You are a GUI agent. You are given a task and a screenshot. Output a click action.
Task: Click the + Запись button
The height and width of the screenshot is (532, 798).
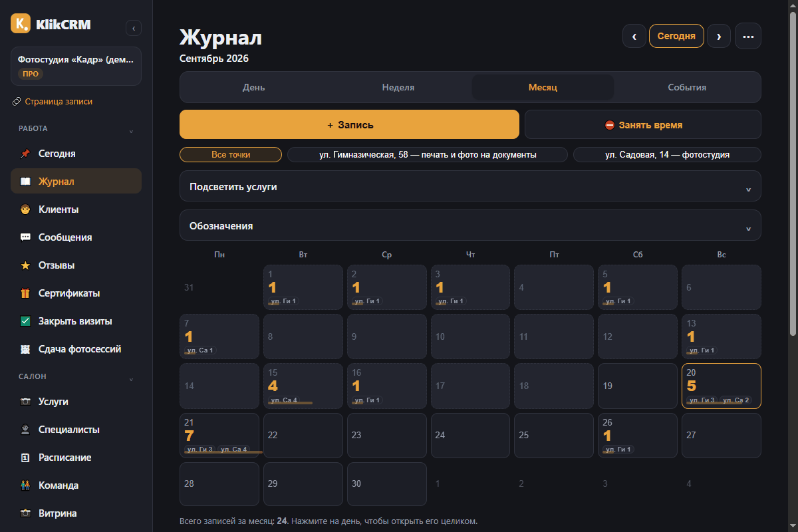click(x=349, y=124)
